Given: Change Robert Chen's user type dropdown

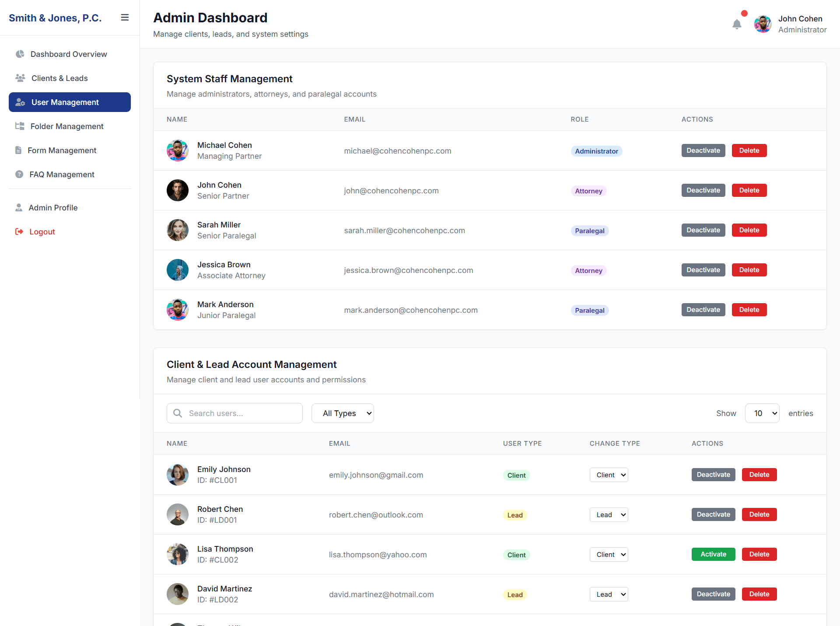Looking at the screenshot, I should tap(609, 515).
